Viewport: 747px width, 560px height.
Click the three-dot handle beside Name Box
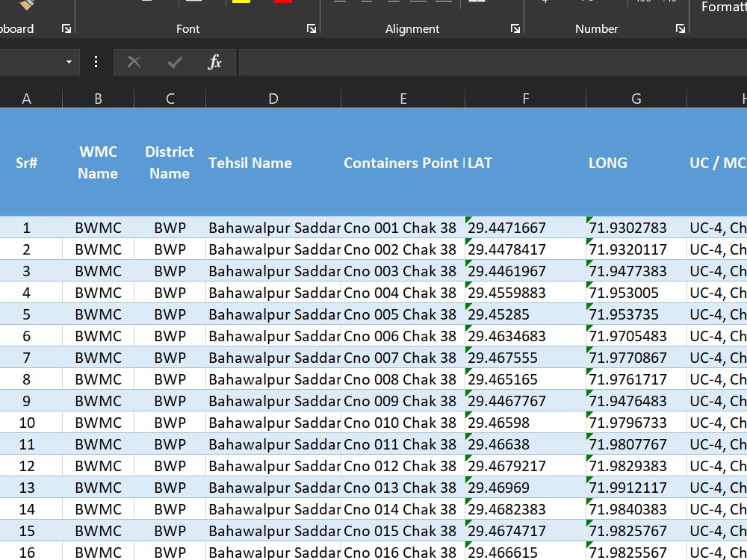click(96, 63)
